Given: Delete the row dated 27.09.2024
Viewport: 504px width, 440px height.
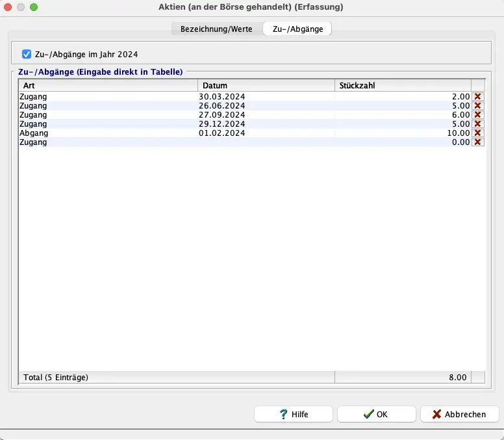Looking at the screenshot, I should click(478, 114).
